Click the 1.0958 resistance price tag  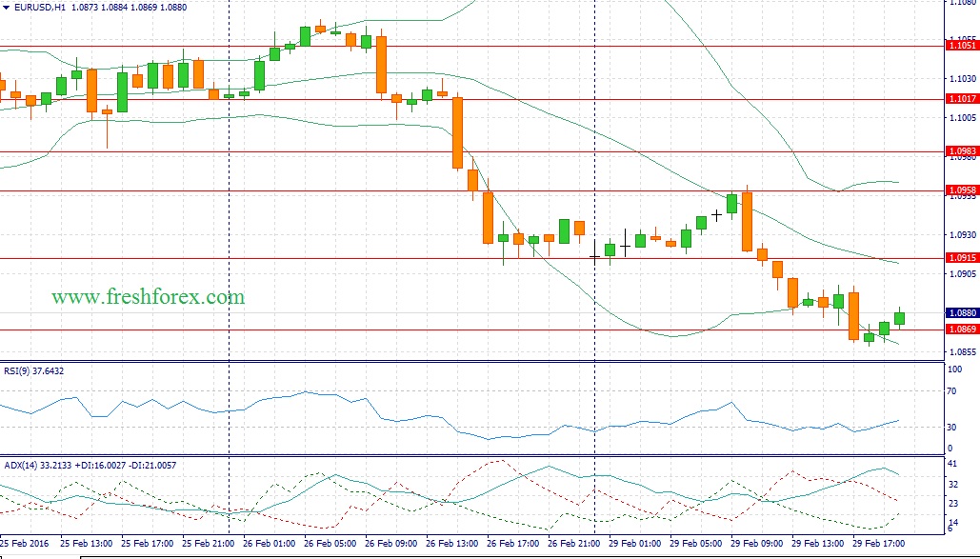point(961,190)
